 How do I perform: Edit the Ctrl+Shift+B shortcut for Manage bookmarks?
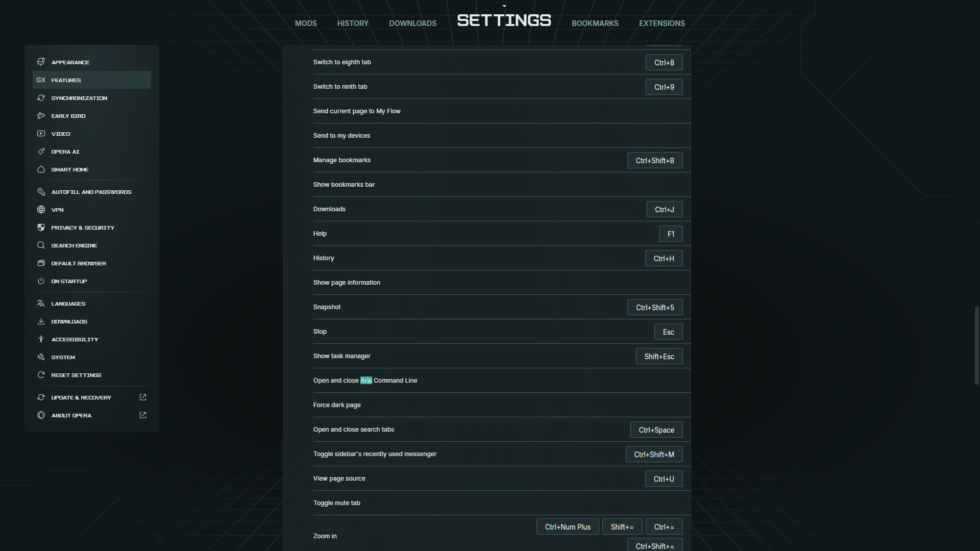654,161
